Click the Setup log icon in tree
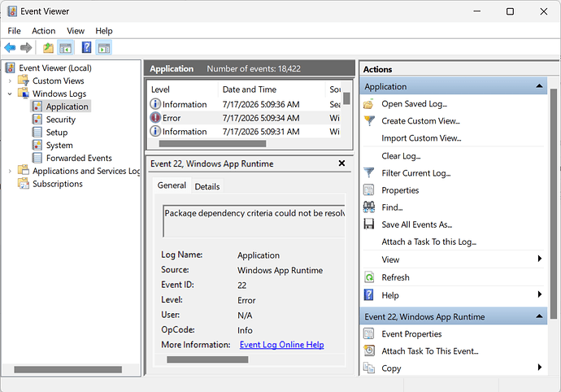This screenshot has width=561, height=392. coord(37,132)
